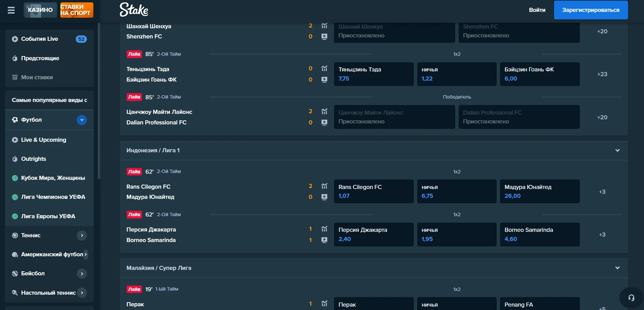Screen dimensions: 644x310
Task: Expand the Теннис sidebar arrow
Action: 82,235
